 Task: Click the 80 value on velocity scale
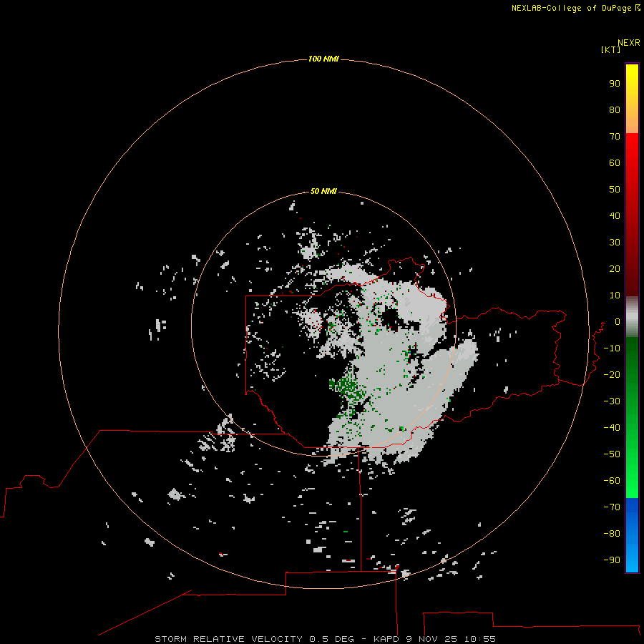615,109
